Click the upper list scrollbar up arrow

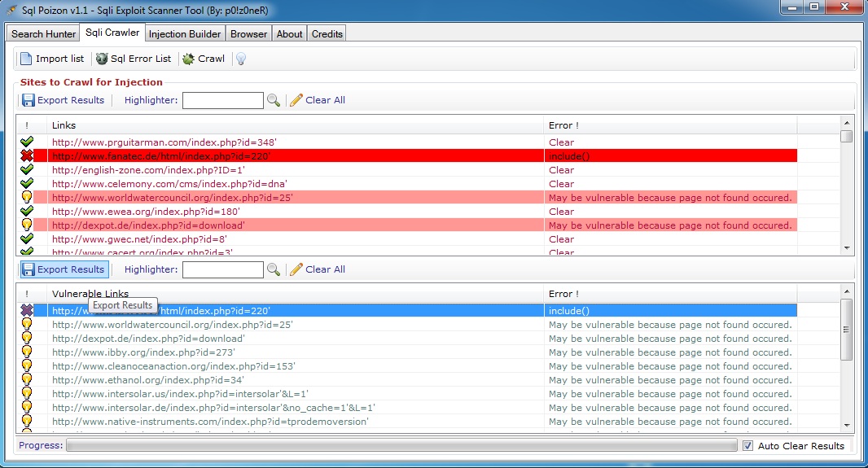tap(846, 122)
